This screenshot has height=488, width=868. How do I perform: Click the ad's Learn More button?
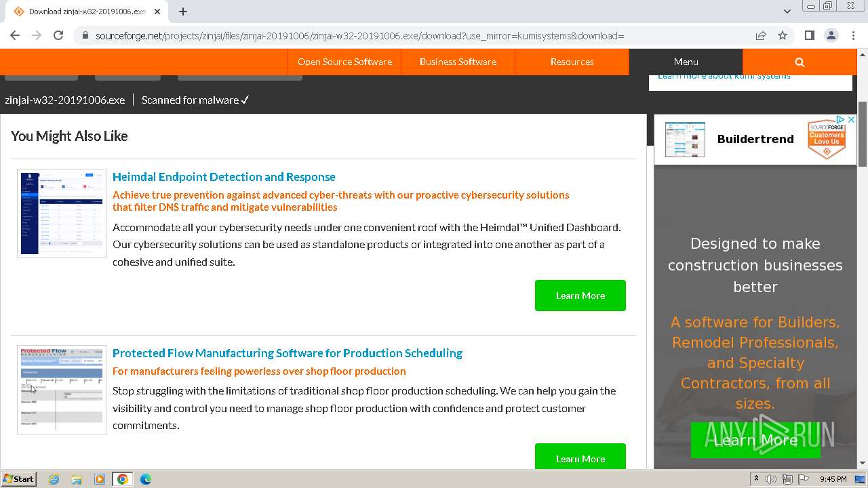coord(755,440)
